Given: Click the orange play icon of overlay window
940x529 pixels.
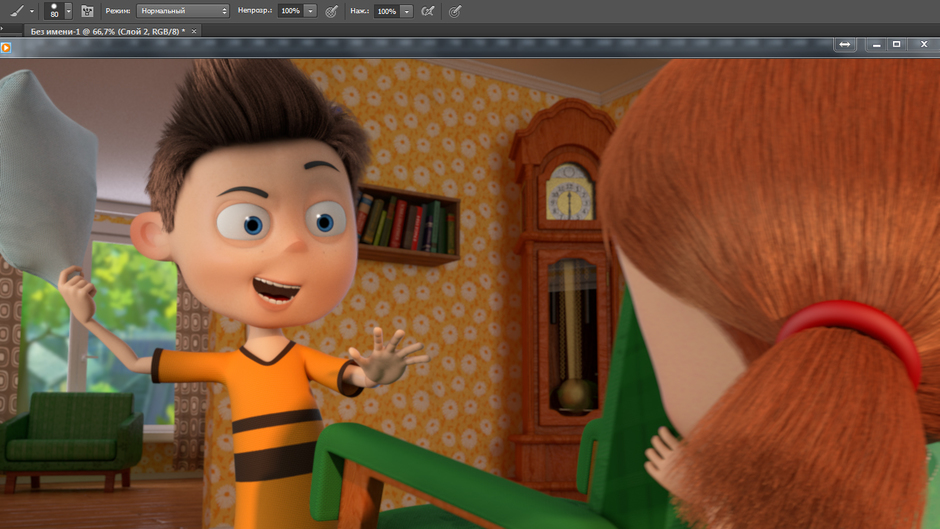Looking at the screenshot, I should [x=6, y=47].
